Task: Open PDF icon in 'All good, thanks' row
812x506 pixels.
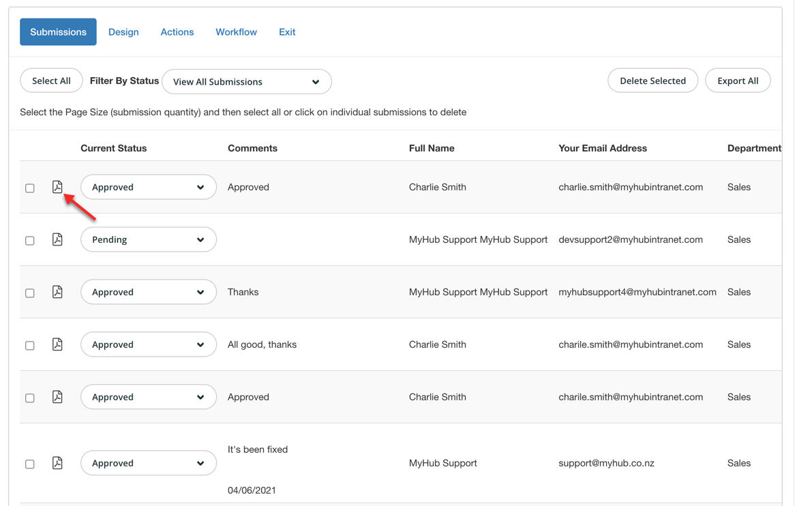Action: pyautogui.click(x=57, y=344)
